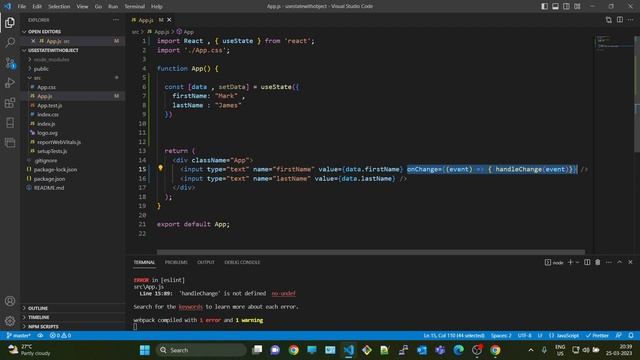Open notifications bell in status bar
Viewport: 640px width, 360px height.
tap(631, 336)
